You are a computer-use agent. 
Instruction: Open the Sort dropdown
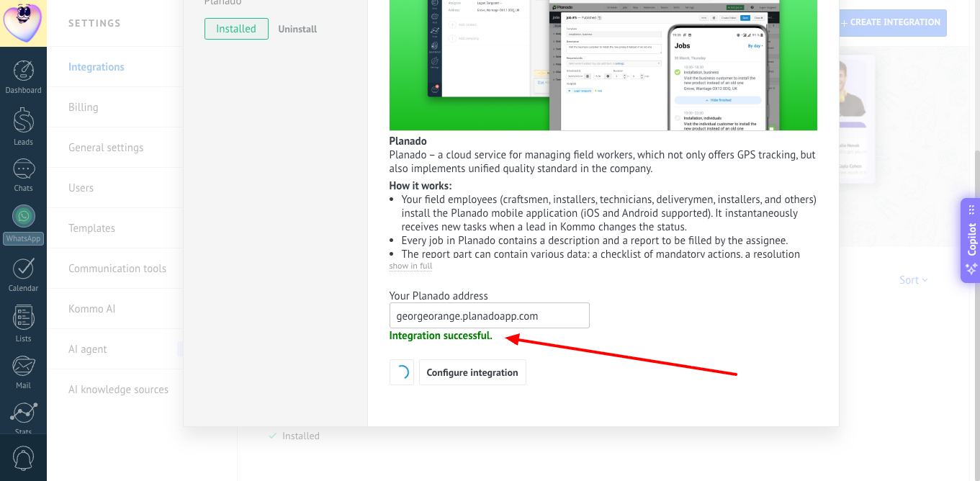913,280
